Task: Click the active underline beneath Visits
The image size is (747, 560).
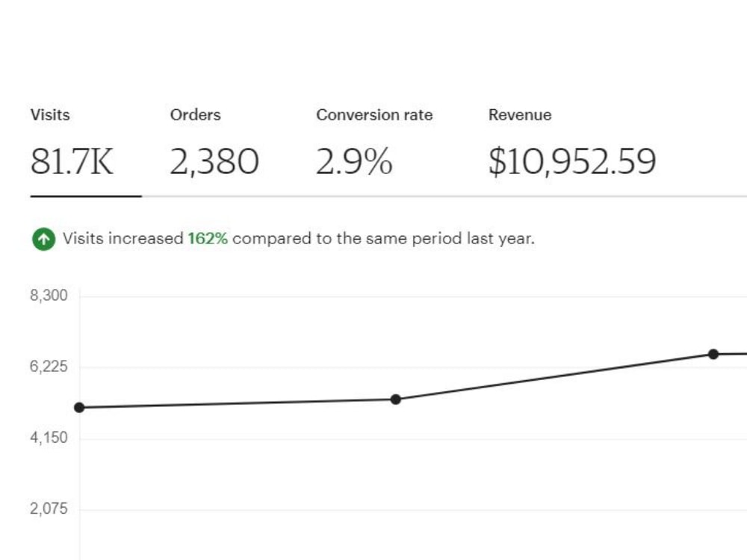Action: (x=86, y=196)
